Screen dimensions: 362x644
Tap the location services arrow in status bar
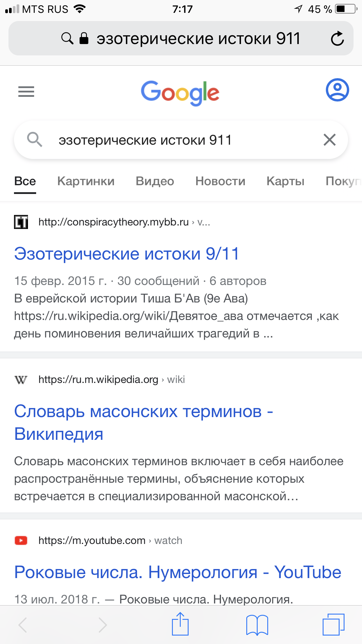298,9
